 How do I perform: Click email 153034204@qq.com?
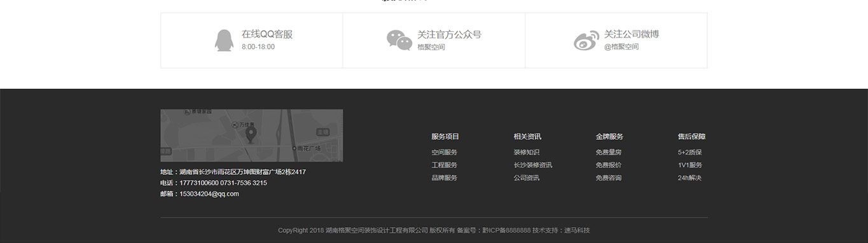tap(209, 194)
